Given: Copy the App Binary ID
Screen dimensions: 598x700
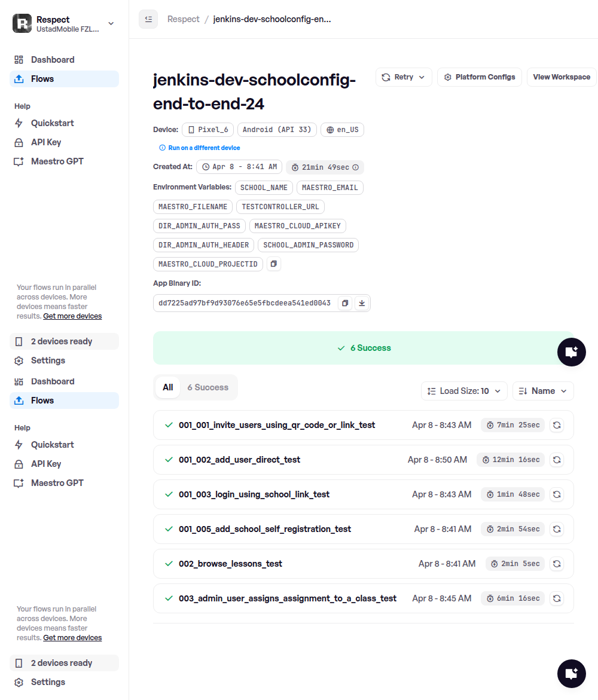Looking at the screenshot, I should 345,303.
